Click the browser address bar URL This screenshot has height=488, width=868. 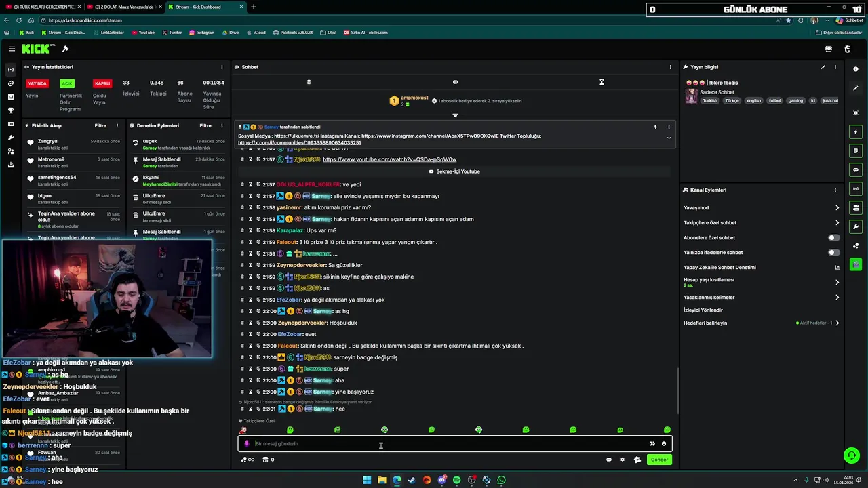85,20
